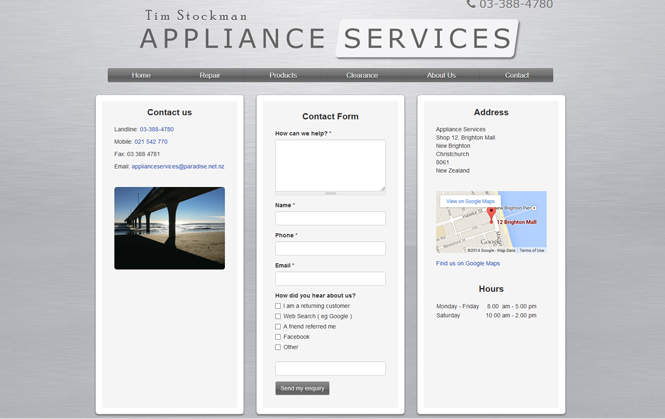Open the map Terms of Use link

click(532, 250)
